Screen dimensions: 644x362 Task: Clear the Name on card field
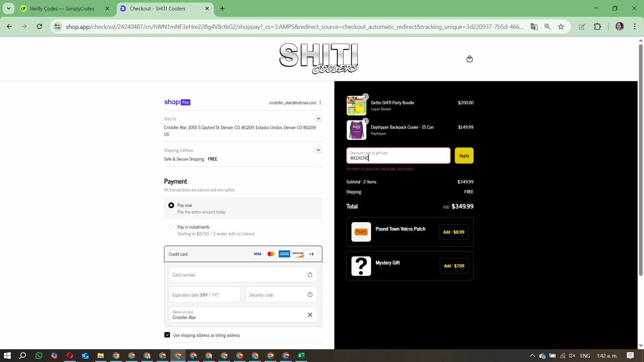tap(310, 315)
